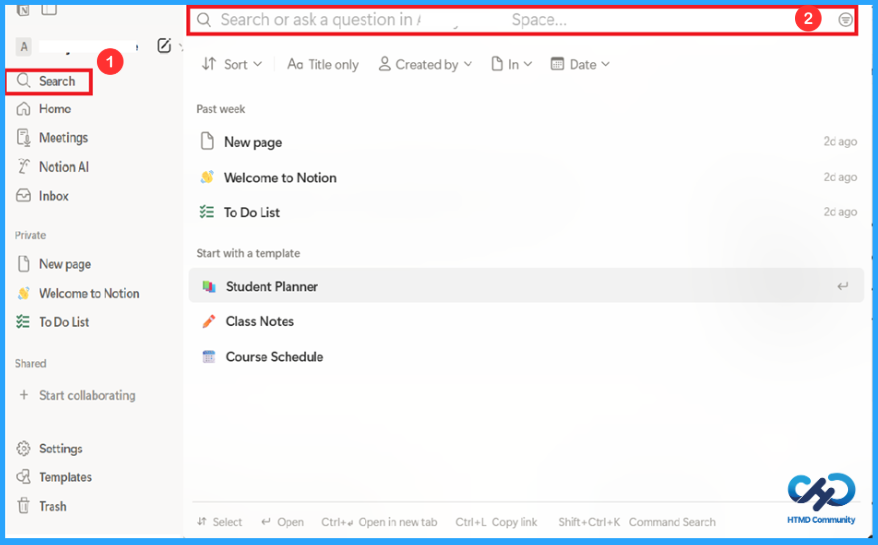Click the Date filter calendar icon
Viewport: 878px width, 545px height.
point(557,64)
